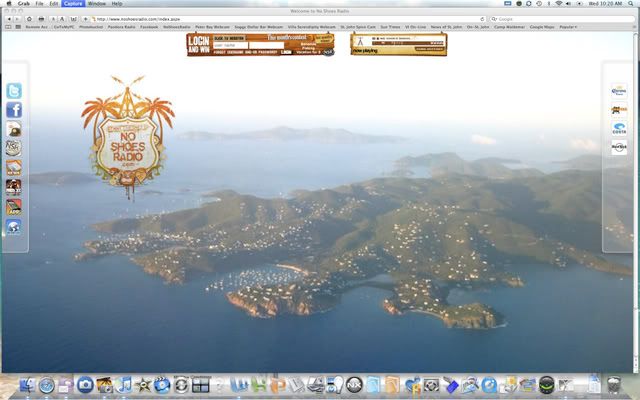Click the Corona logo in right sidebar

point(619,92)
